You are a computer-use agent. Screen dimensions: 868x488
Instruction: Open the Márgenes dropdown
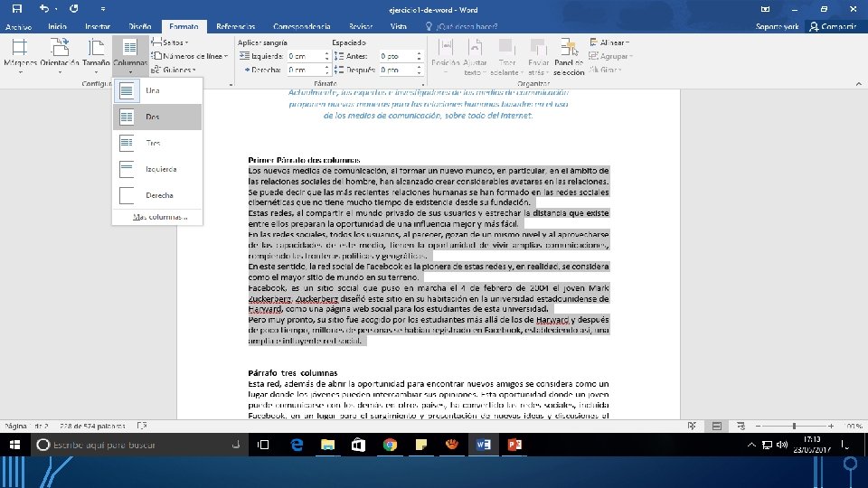[20, 56]
